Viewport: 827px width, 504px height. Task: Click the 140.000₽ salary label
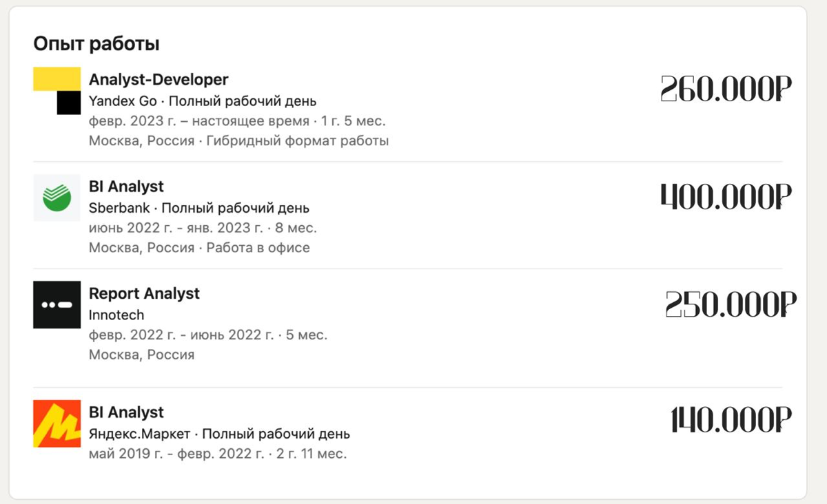point(731,419)
